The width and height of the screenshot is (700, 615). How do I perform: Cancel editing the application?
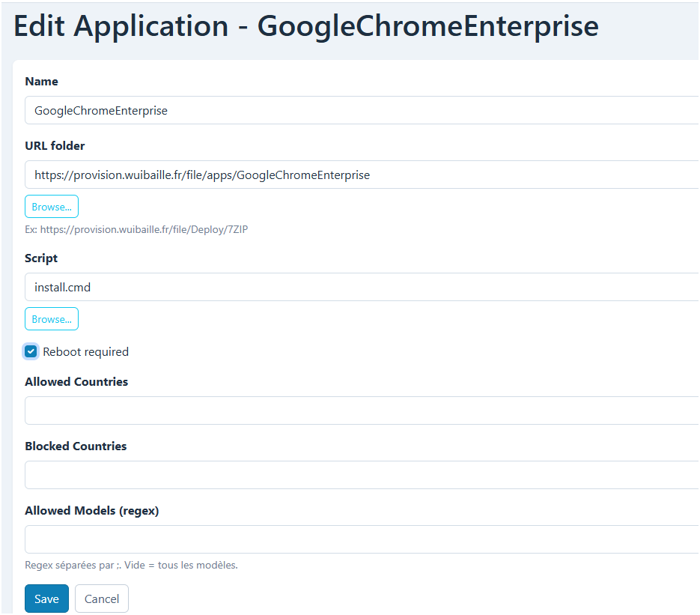tap(102, 599)
